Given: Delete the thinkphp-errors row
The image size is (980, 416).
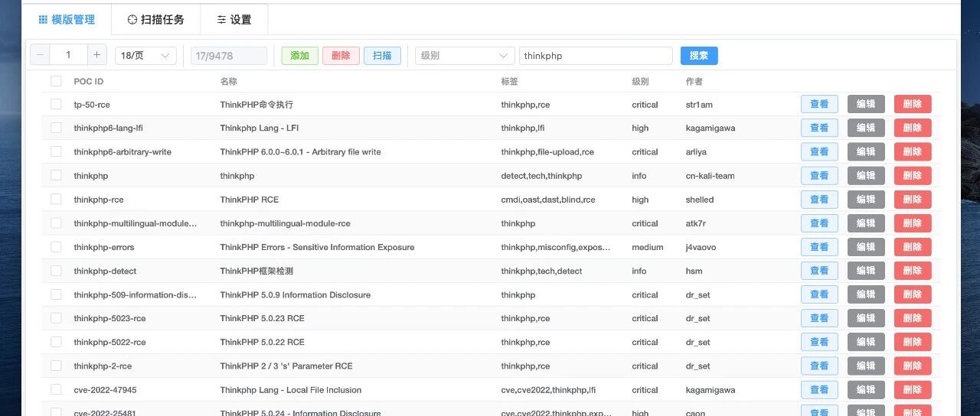Looking at the screenshot, I should point(913,247).
